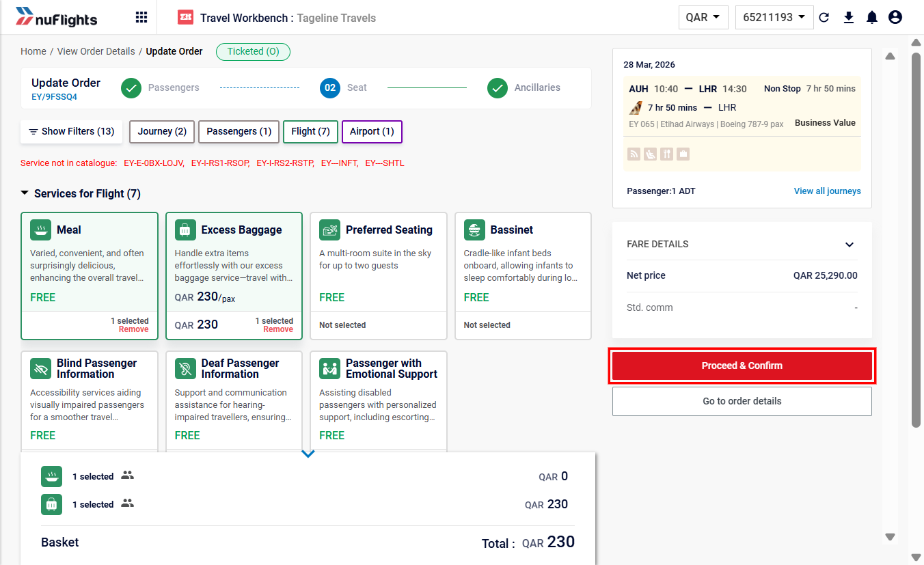
Task: Remove the selected Excess Baggage service
Action: click(x=278, y=329)
